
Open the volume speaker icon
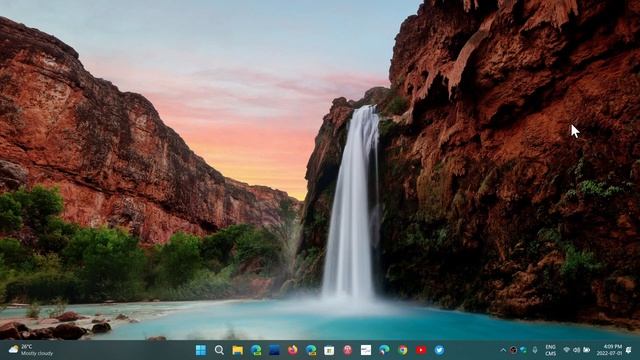(576, 350)
